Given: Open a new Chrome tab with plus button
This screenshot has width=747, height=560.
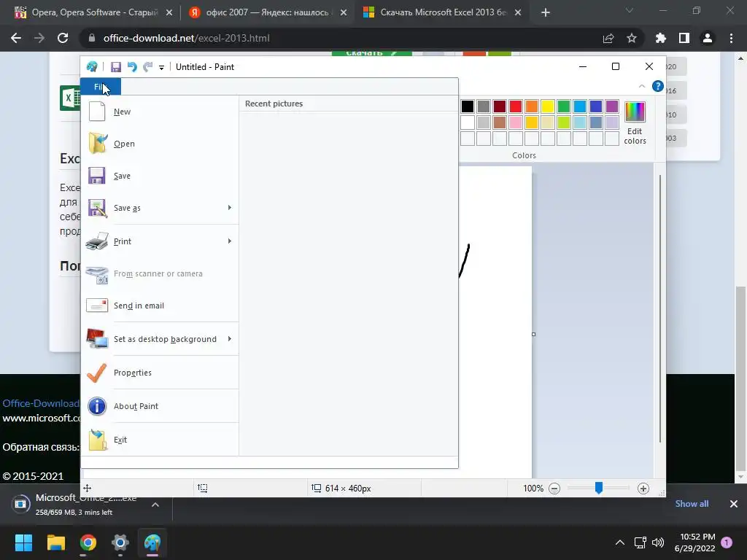Looking at the screenshot, I should tap(546, 13).
